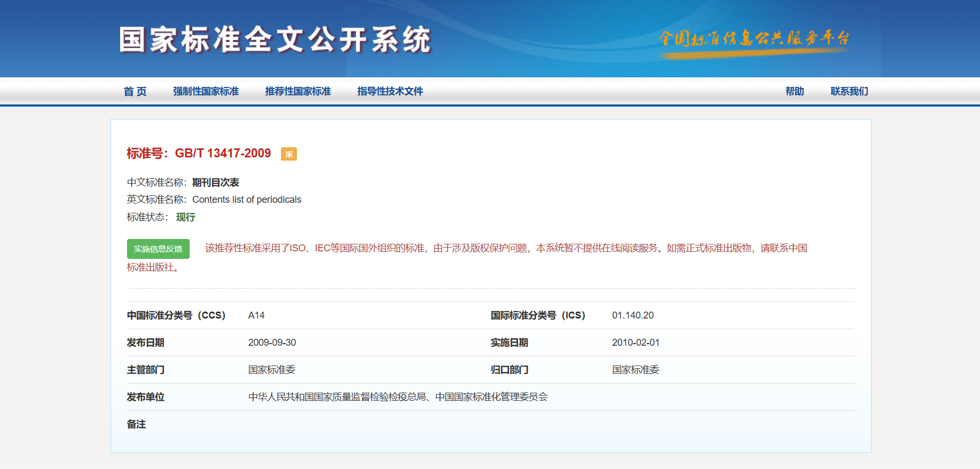This screenshot has height=469, width=980.
Task: Open the 指导性技术文件 navigation item
Action: point(390,91)
